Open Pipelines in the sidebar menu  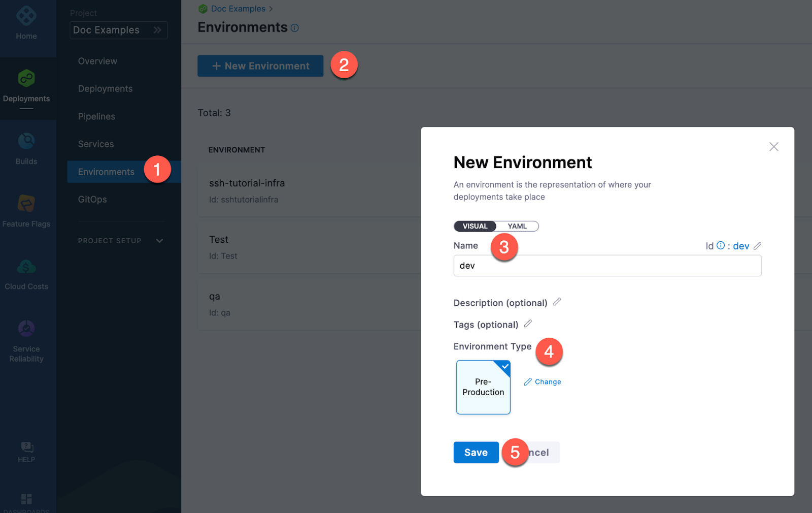pos(96,116)
